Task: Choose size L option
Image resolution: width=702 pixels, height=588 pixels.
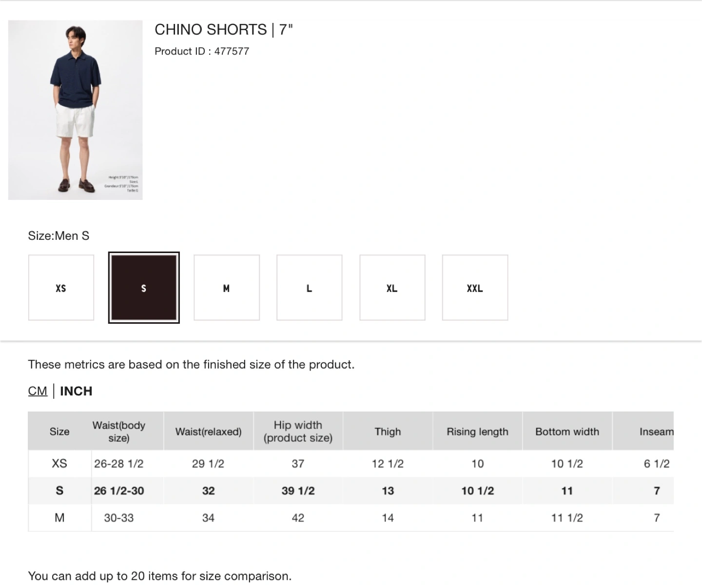Action: pos(310,288)
